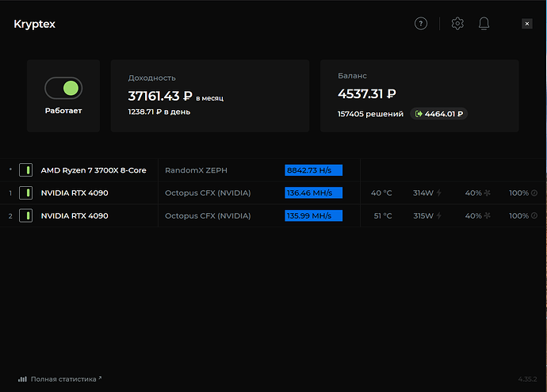Screen dimensions: 547x392
Task: Select the RandomX ZEPH algorithm entry
Action: click(x=196, y=170)
